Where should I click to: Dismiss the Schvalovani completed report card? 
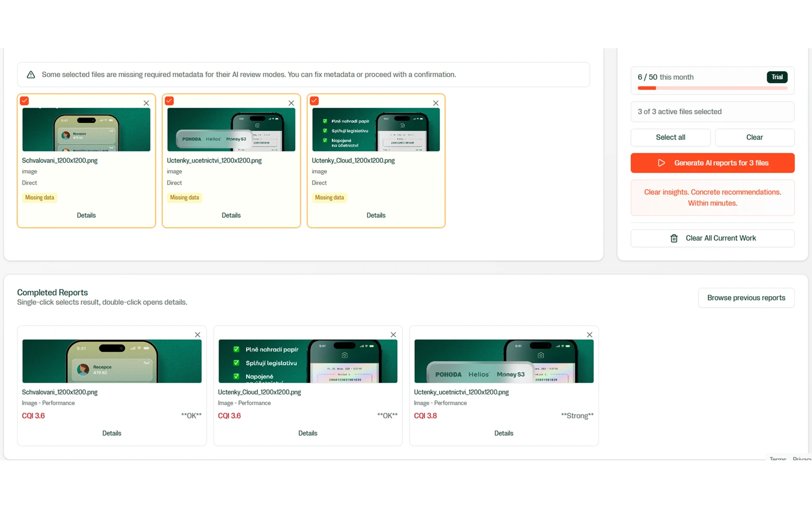click(x=197, y=335)
